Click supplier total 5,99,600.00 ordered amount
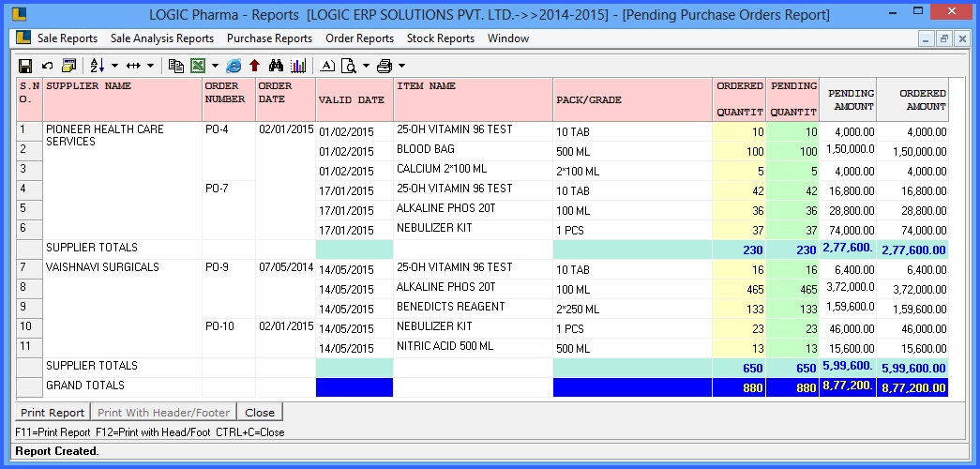This screenshot has height=469, width=980. point(912,368)
